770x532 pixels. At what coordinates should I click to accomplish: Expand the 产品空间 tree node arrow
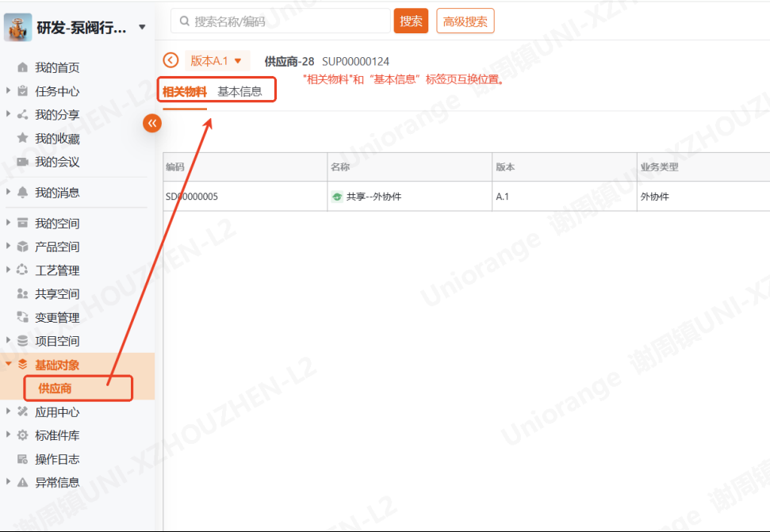click(x=8, y=247)
